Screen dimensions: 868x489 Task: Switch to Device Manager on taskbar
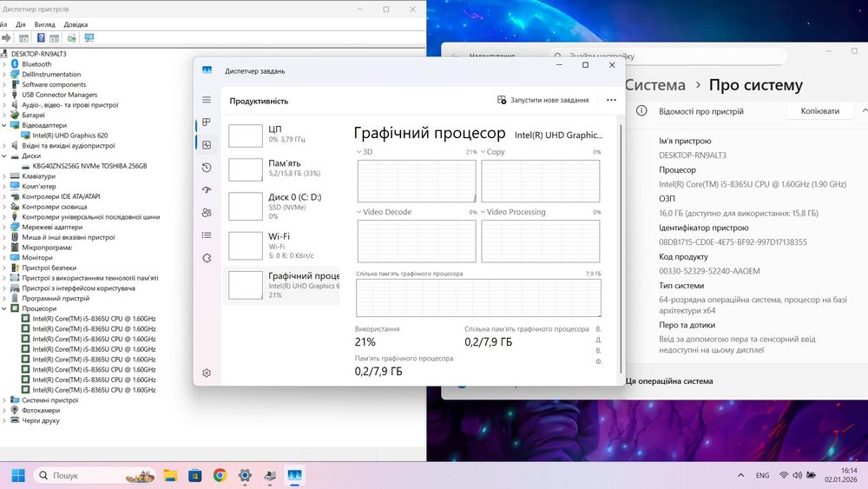[x=270, y=475]
